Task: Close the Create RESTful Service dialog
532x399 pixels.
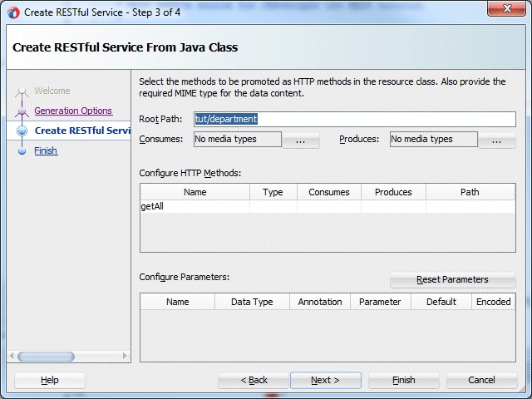Action: tap(506, 8)
